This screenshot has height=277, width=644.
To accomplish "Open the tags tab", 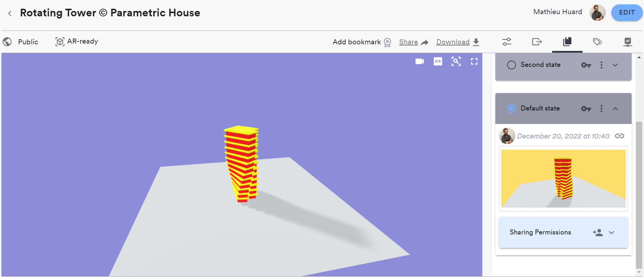I will click(x=597, y=42).
